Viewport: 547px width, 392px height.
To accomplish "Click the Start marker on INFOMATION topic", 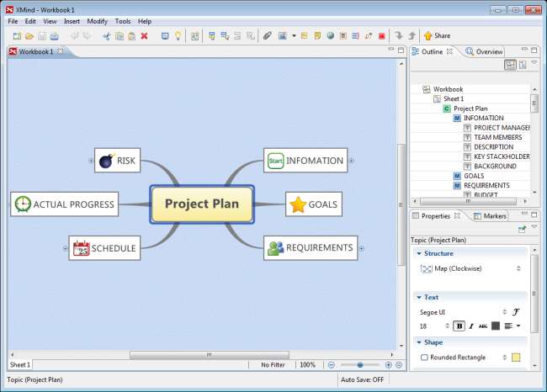I will (x=275, y=161).
